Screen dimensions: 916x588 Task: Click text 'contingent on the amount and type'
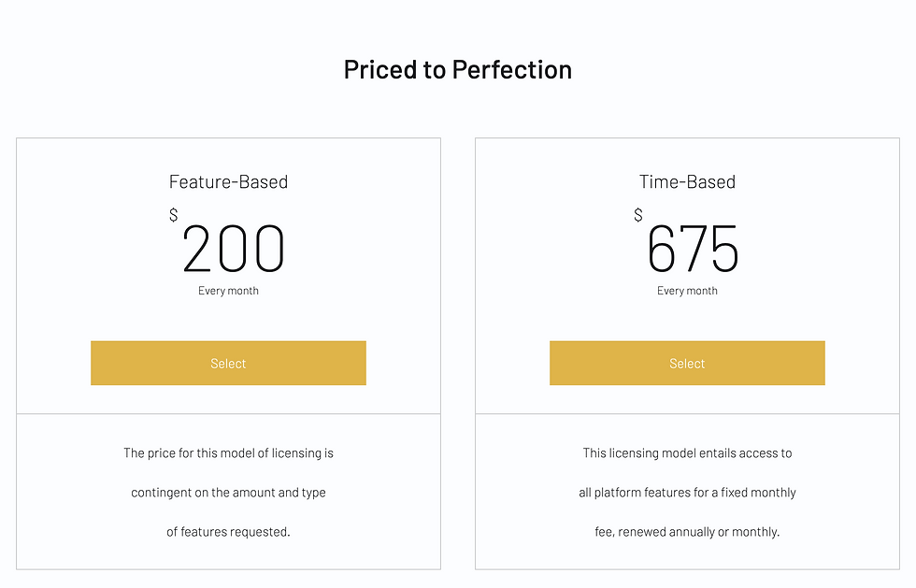tap(228, 492)
